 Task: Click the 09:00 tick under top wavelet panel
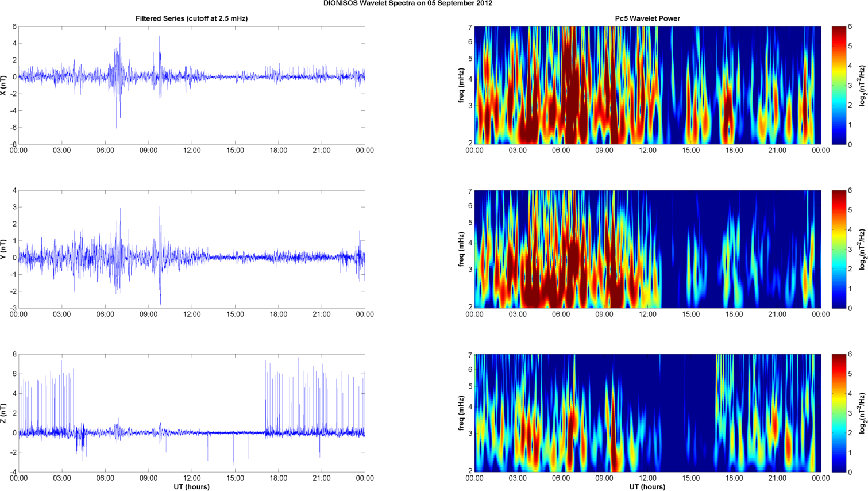604,150
